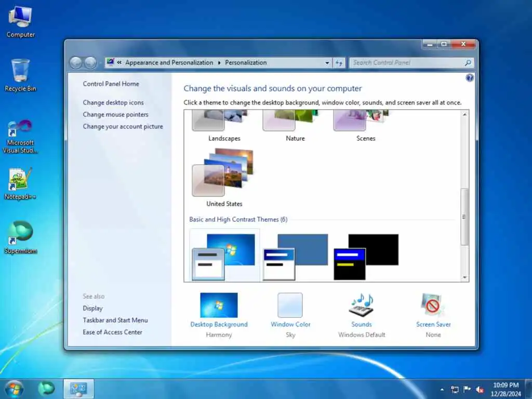532x399 pixels.
Task: Open the Screen Saver icon
Action: click(x=433, y=305)
